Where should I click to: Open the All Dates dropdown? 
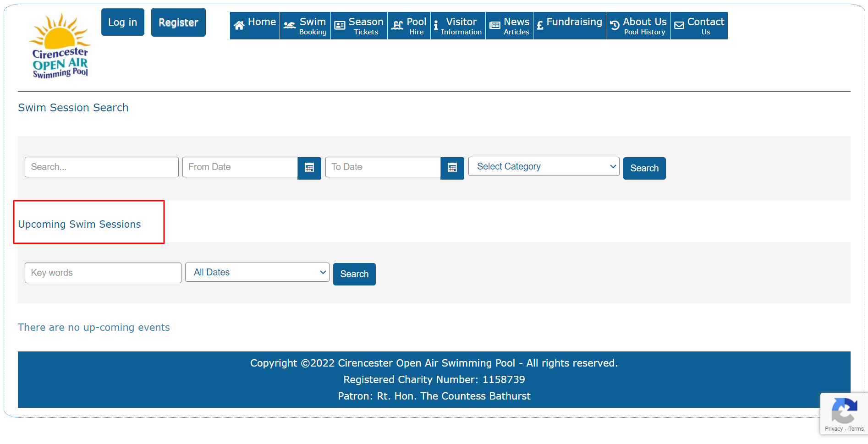[x=257, y=273]
